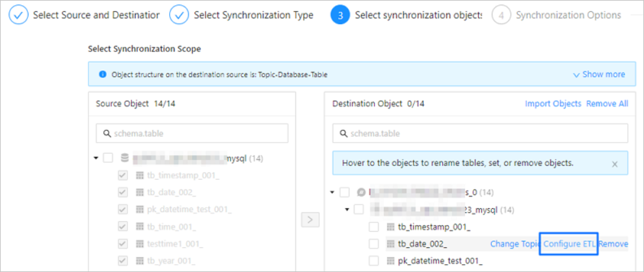The image size is (644, 272).
Task: Click step 3 number circle icon
Action: pyautogui.click(x=340, y=15)
